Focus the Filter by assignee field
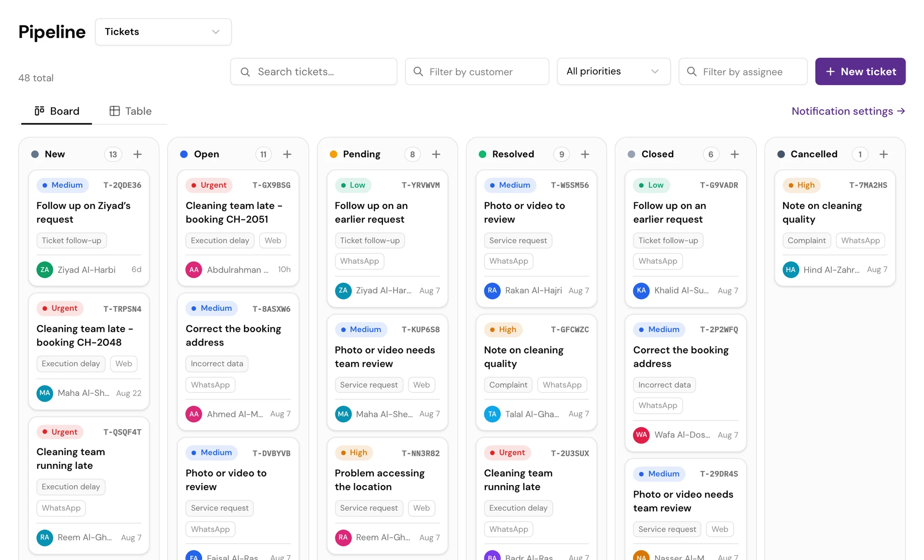 pos(743,72)
